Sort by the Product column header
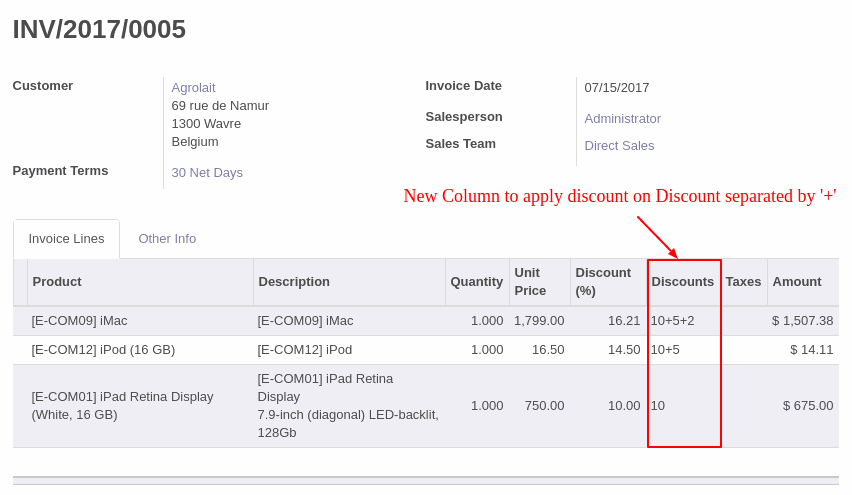The image size is (852, 495). (x=57, y=281)
